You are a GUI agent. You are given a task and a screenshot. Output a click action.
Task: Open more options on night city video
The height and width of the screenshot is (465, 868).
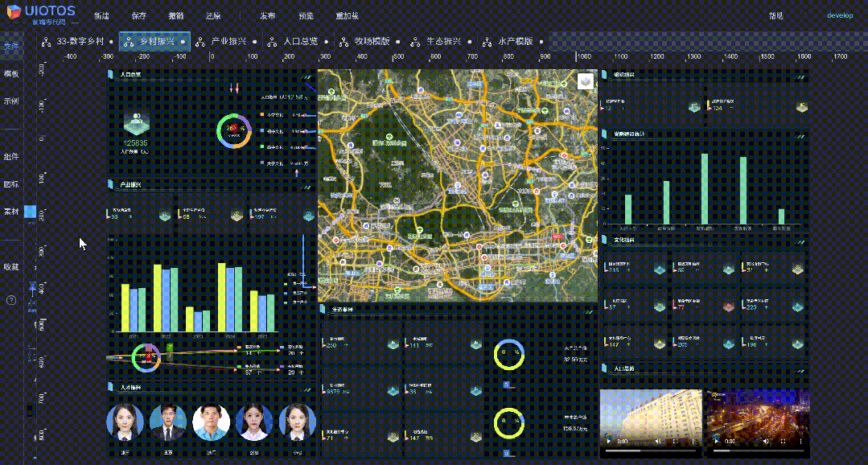[800, 442]
